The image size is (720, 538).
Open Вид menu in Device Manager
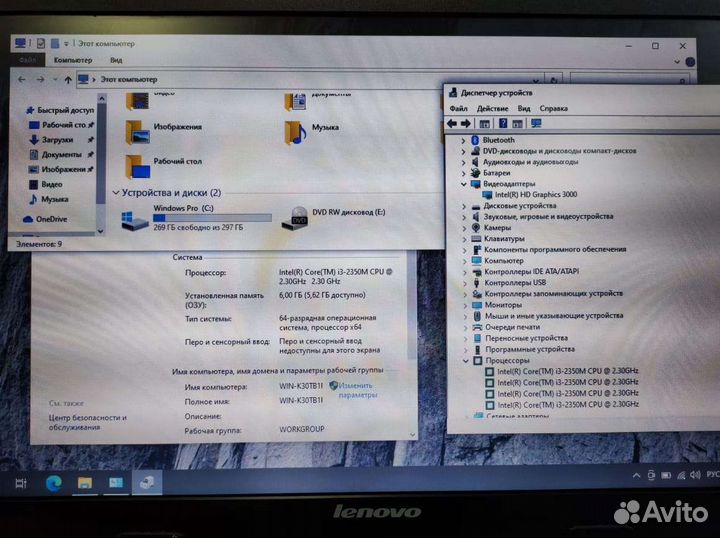pyautogui.click(x=524, y=109)
